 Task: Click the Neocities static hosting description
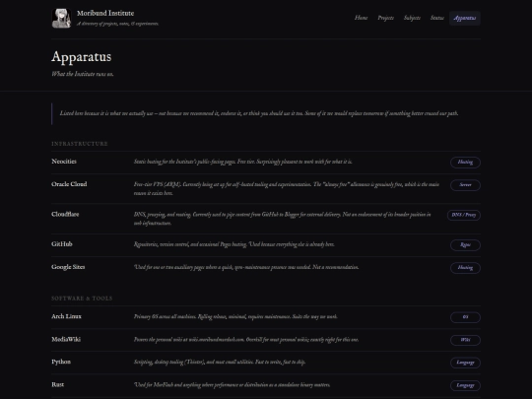243,162
